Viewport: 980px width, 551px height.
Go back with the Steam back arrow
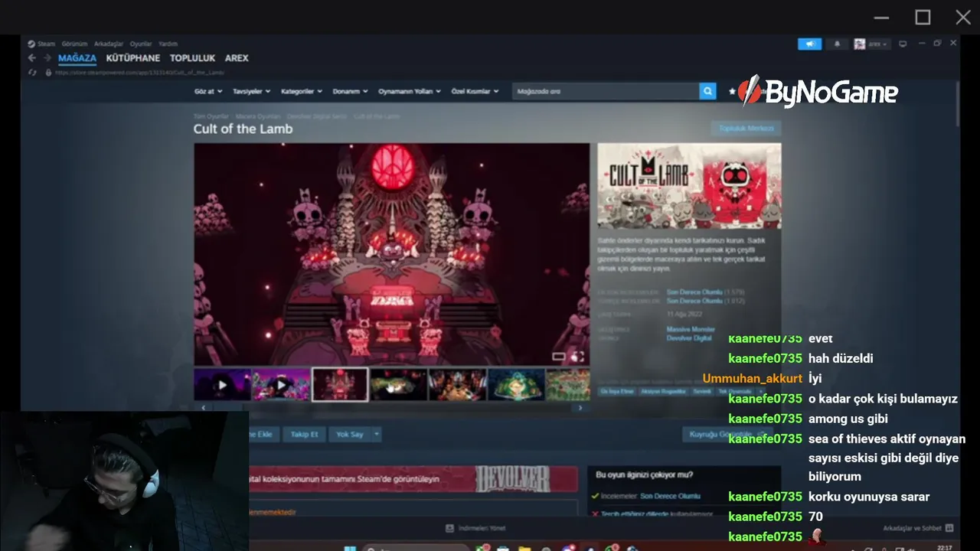(x=32, y=58)
